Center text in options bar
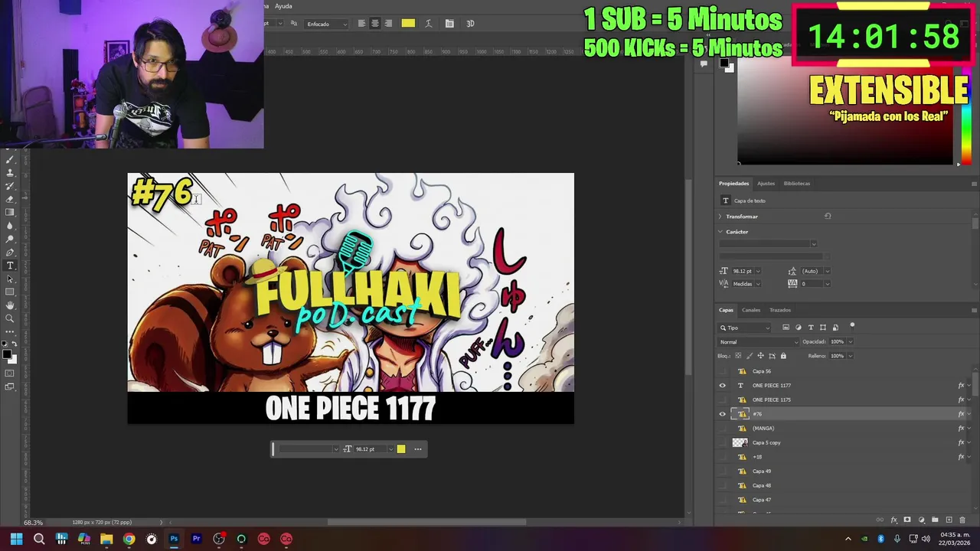The image size is (980, 551). [374, 24]
